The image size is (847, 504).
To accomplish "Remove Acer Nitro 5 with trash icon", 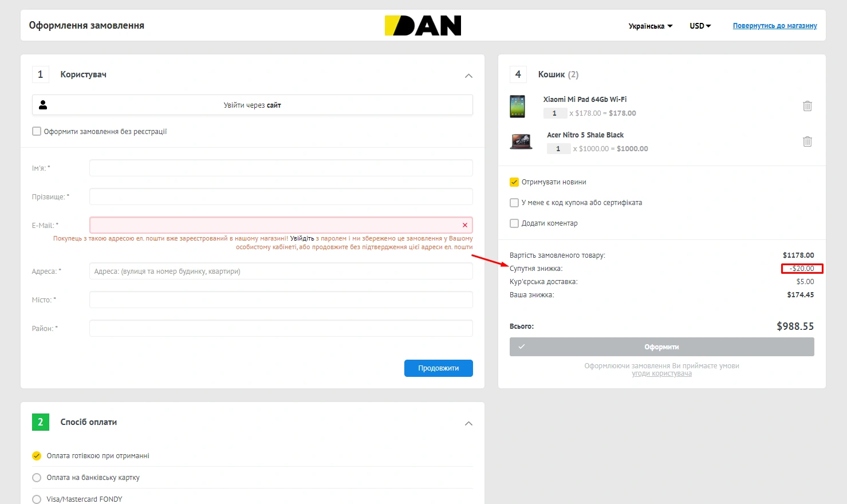I will (807, 141).
